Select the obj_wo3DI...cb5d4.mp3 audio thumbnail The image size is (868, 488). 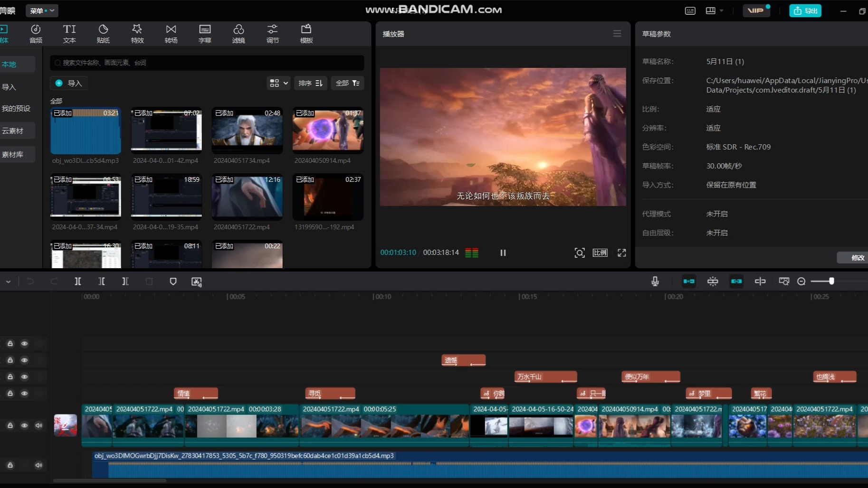pyautogui.click(x=86, y=131)
